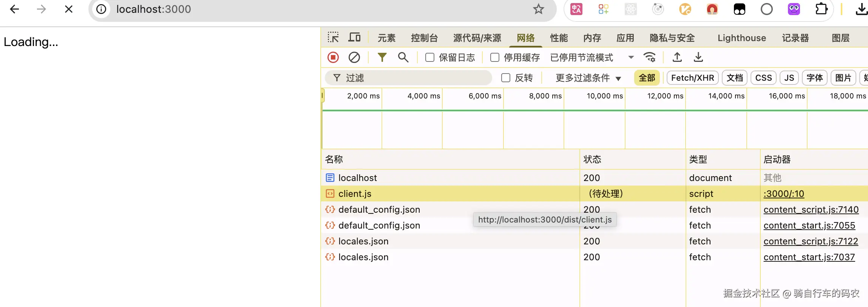Check the 反转 filter checkbox
This screenshot has height=307, width=868.
(505, 78)
